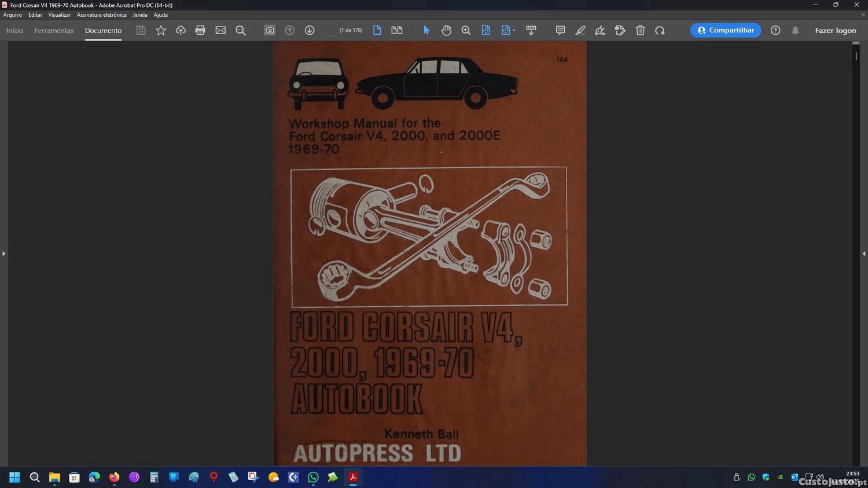
Task: Activate the arrow selection tool
Action: (x=426, y=31)
